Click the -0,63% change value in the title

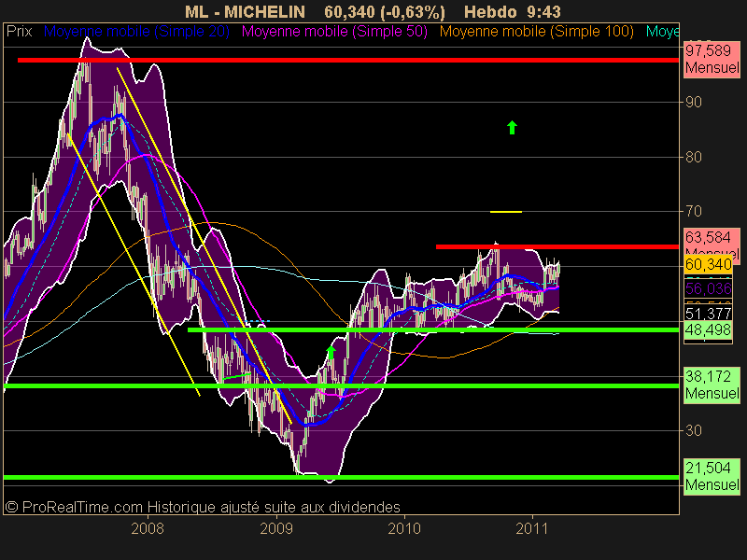(413, 12)
